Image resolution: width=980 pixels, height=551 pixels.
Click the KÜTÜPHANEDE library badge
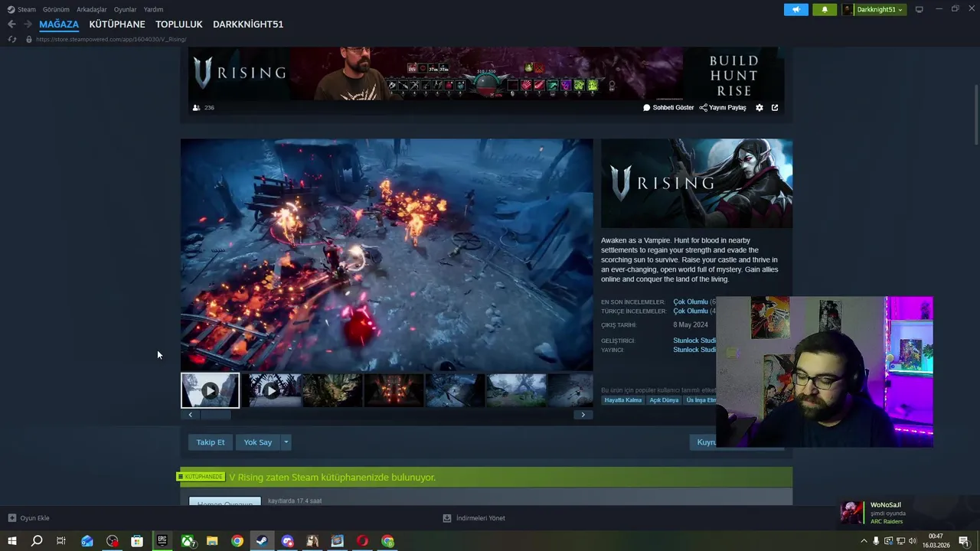(201, 477)
